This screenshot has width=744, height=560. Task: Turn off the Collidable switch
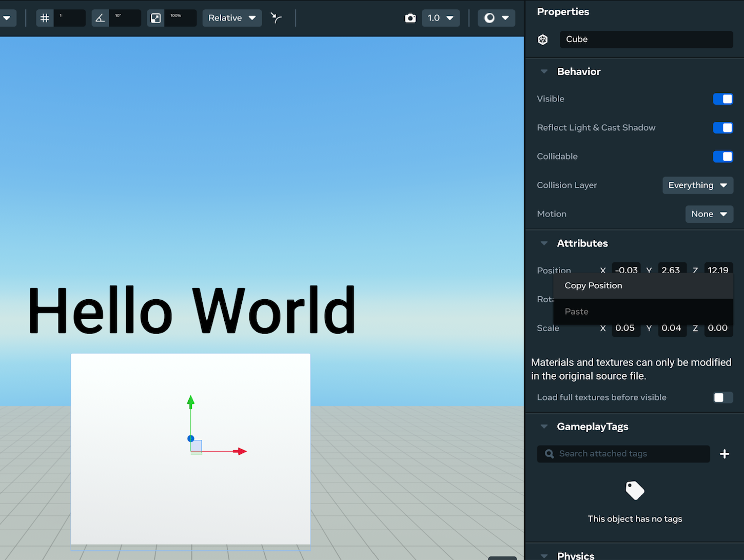pyautogui.click(x=723, y=157)
